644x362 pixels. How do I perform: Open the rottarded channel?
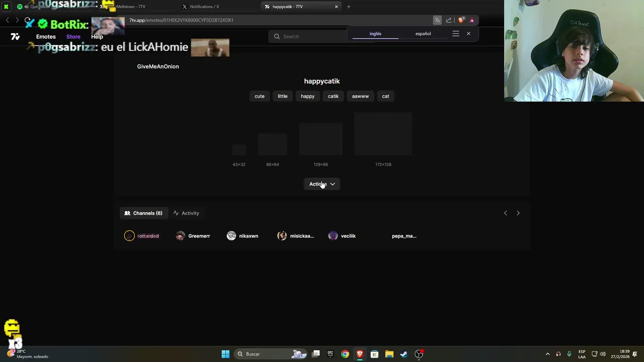pyautogui.click(x=142, y=236)
